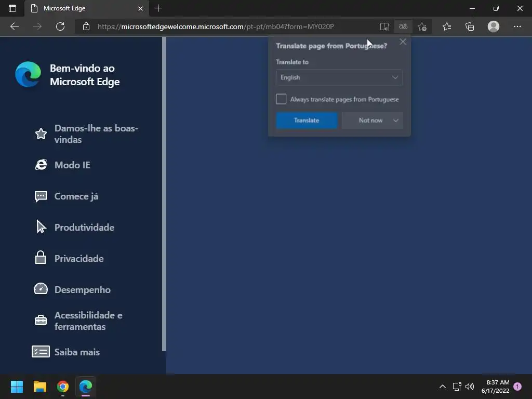The image size is (532, 399).
Task: Click the Edge logo in the sidebar
Action: [x=28, y=74]
